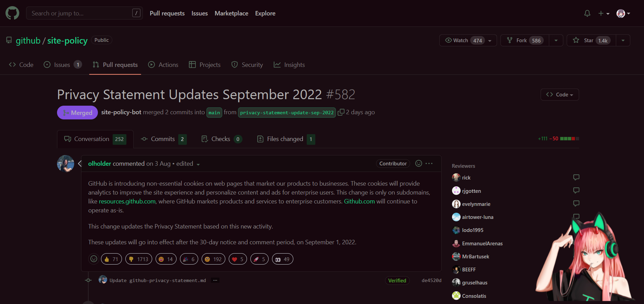Toggle laugh reaction with 14
644x304 pixels.
166,259
